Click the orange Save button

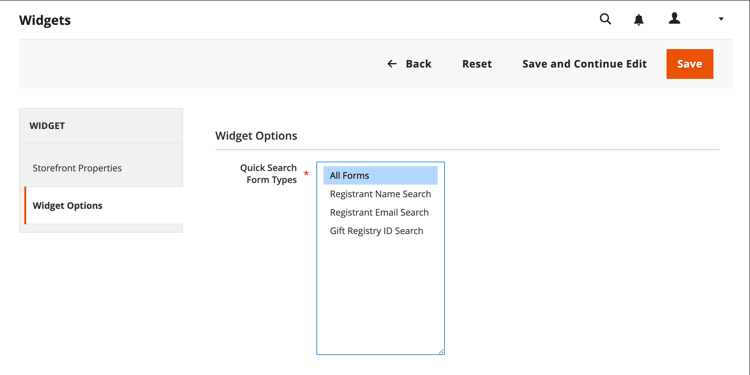point(689,64)
